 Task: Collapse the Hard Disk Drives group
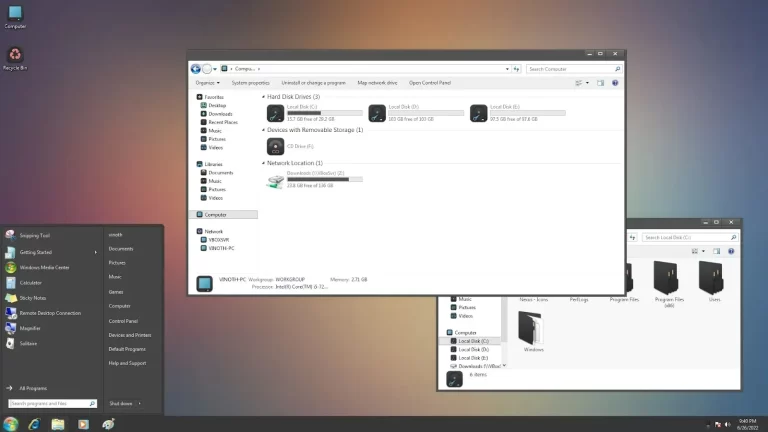[263, 97]
